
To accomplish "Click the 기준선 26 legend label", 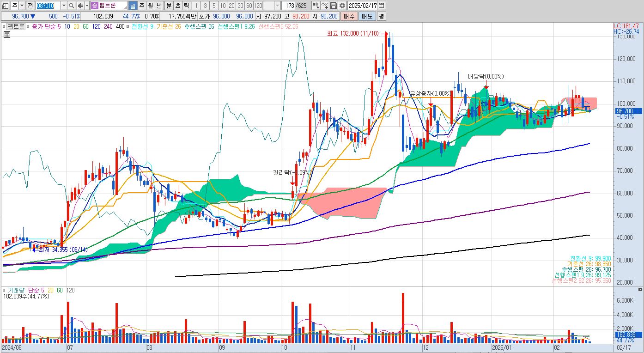I will coord(169,27).
